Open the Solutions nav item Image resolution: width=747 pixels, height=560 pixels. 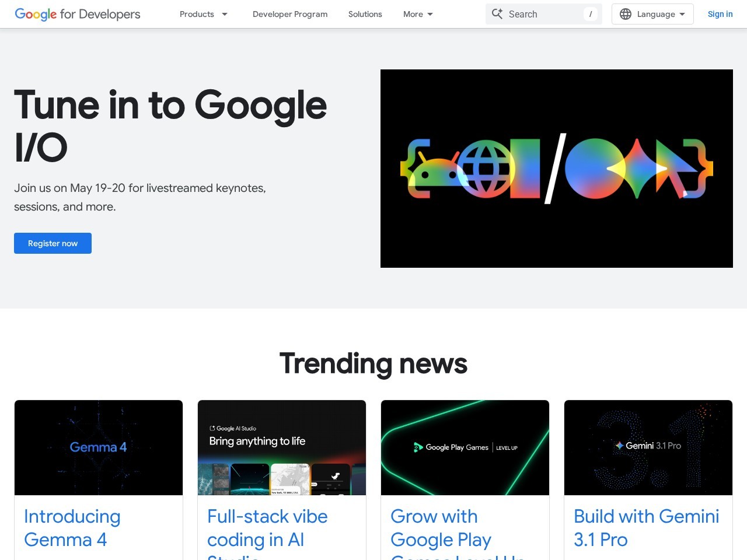pyautogui.click(x=365, y=14)
